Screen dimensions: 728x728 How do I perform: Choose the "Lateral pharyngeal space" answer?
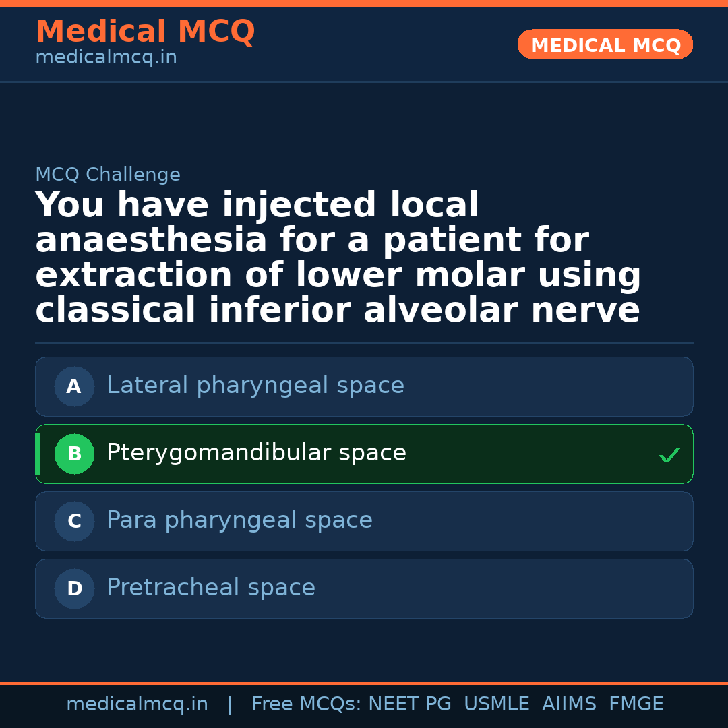pyautogui.click(x=255, y=386)
